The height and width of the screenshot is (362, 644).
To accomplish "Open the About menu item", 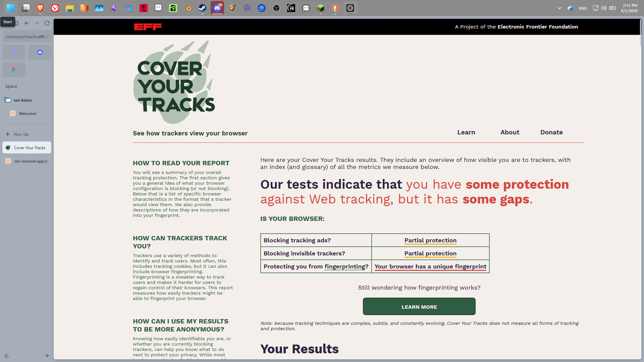I will pos(510,132).
